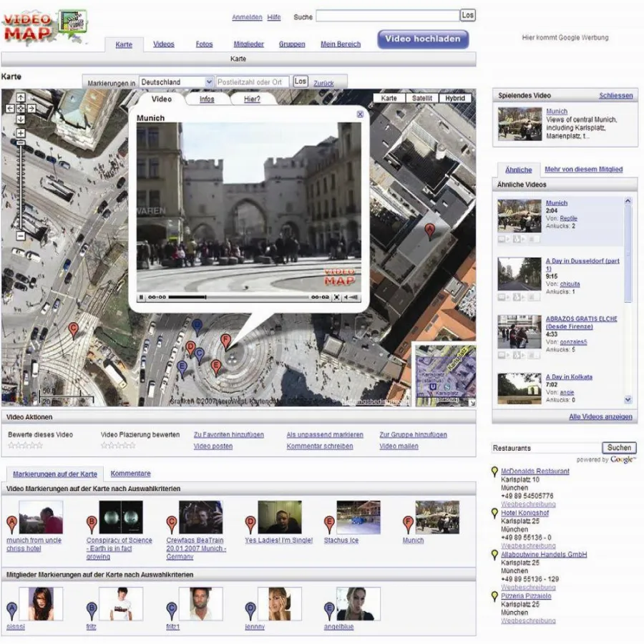The image size is (644, 644).
Task: Enable the Hybrid map view
Action: (x=454, y=98)
